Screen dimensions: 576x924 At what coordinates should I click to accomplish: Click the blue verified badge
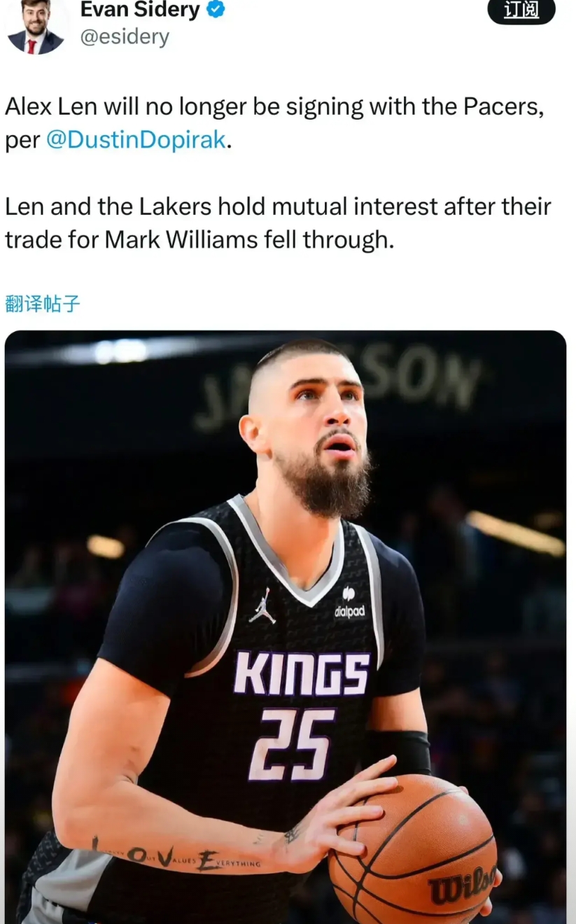tap(216, 10)
